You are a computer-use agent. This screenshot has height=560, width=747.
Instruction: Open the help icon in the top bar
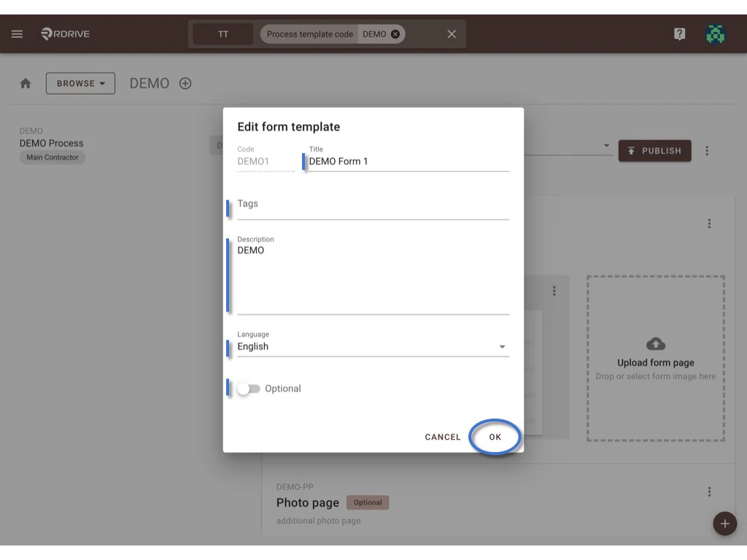point(679,34)
